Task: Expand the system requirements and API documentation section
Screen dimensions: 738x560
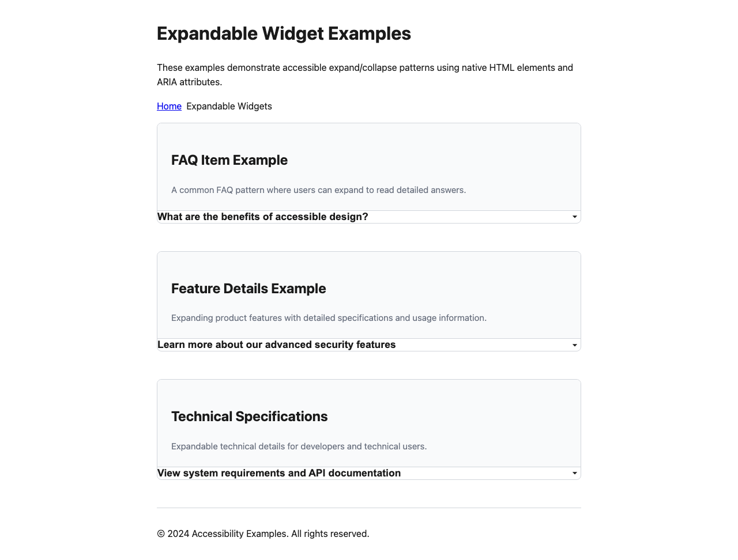Action: tap(280, 473)
